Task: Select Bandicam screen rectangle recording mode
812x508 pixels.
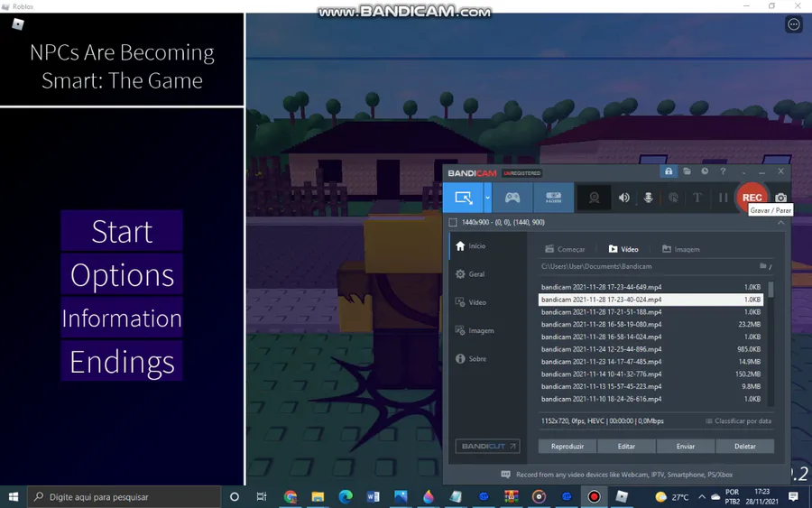Action: [463, 198]
